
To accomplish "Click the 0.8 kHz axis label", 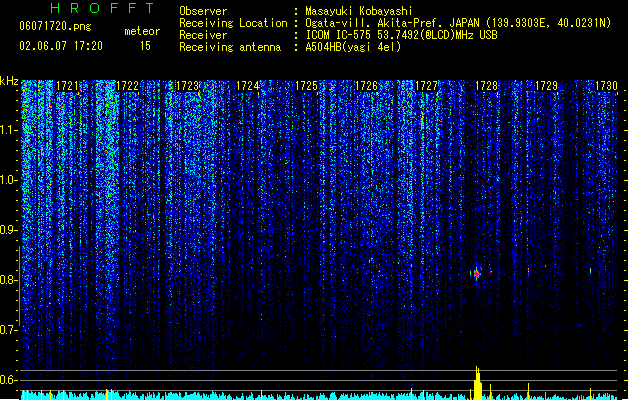I will [9, 280].
